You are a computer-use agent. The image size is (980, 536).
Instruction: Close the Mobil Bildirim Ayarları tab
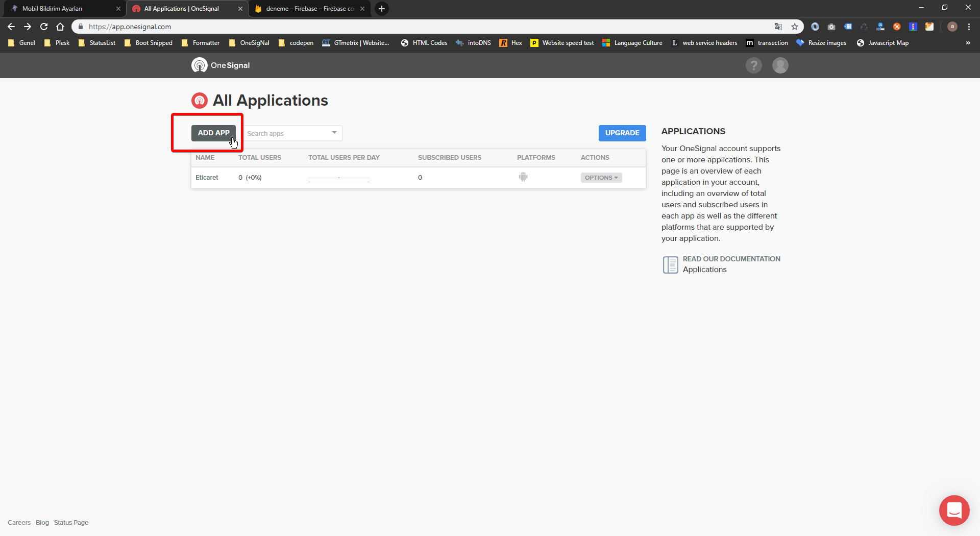(x=118, y=9)
